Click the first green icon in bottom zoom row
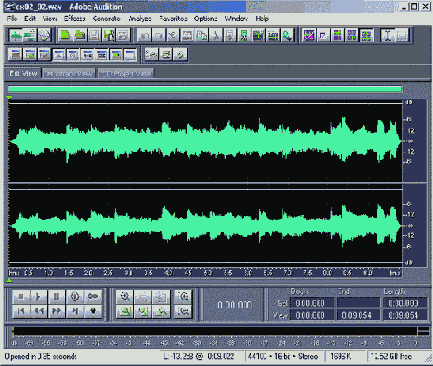433x366 pixels. 125,311
